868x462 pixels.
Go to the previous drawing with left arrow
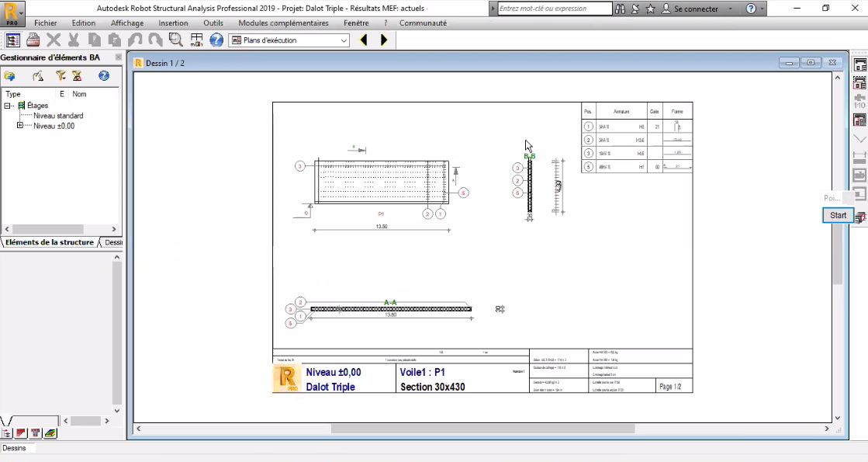pyautogui.click(x=364, y=40)
